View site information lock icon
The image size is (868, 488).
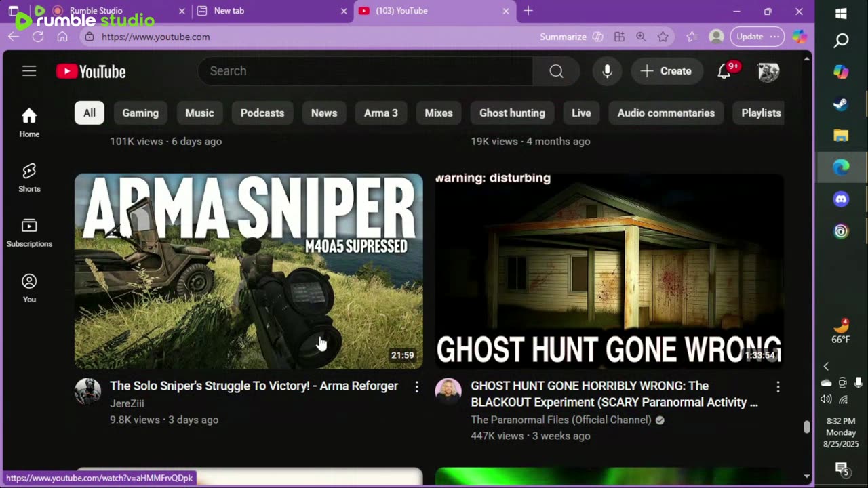[88, 37]
